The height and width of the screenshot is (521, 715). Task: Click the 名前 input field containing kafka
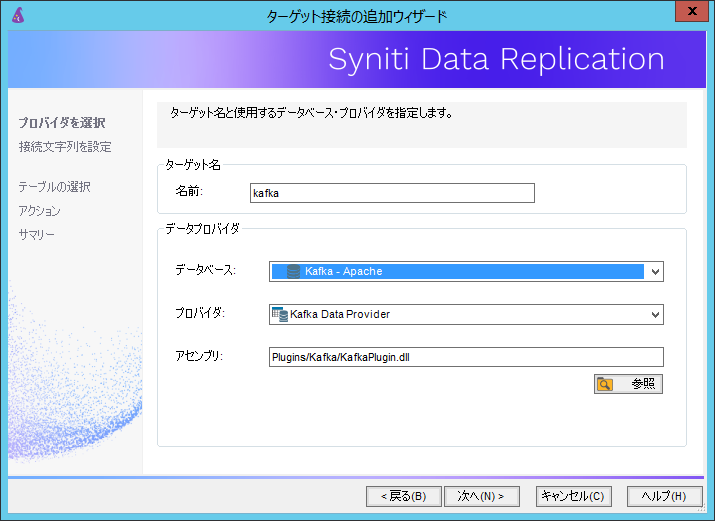[x=392, y=193]
